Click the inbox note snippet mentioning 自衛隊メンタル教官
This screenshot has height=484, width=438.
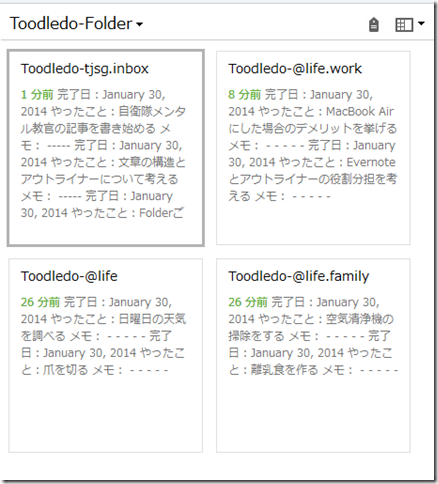point(103,154)
